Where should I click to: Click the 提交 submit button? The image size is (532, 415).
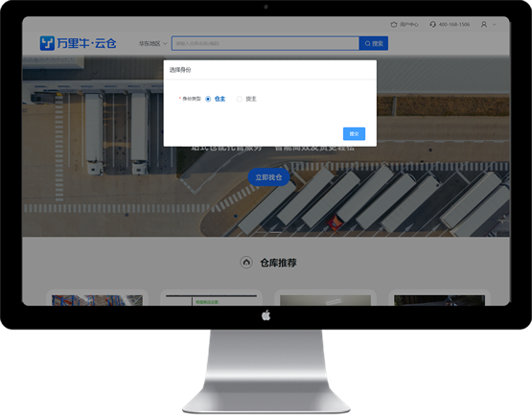[x=354, y=133]
